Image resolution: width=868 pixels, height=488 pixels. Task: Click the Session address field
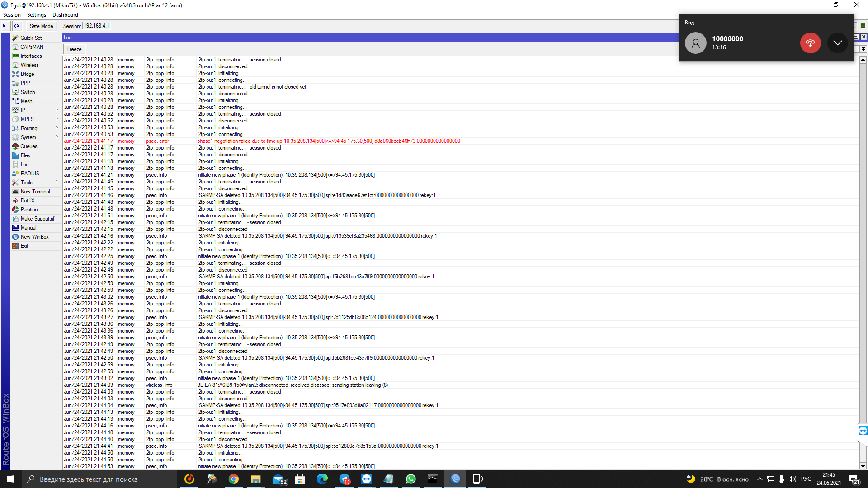click(x=96, y=26)
